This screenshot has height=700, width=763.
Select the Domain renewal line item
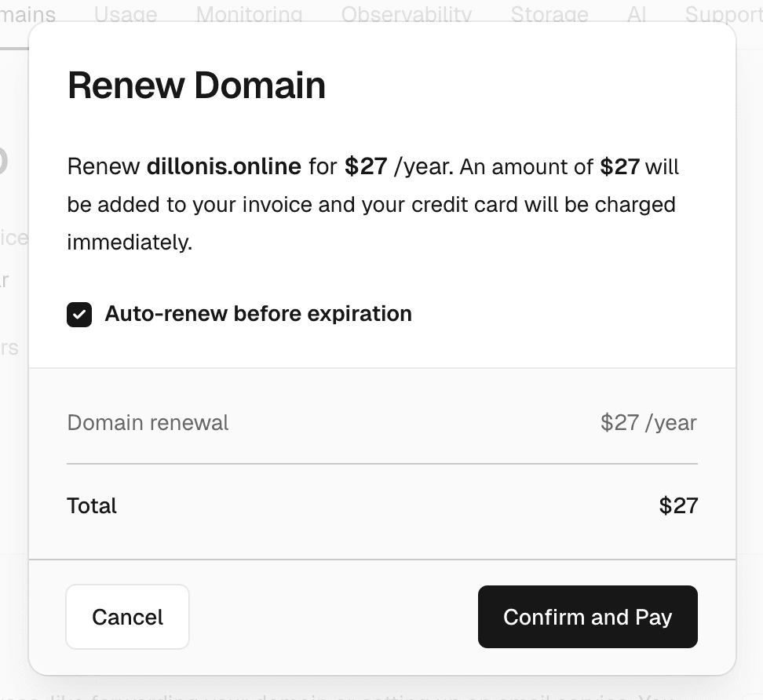(x=148, y=422)
